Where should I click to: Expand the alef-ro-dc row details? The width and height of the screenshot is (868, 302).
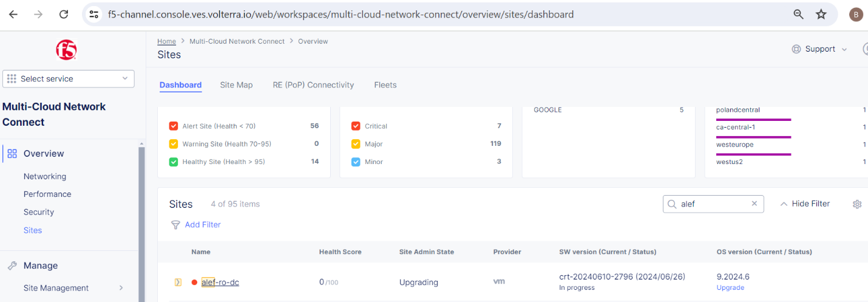pyautogui.click(x=178, y=282)
